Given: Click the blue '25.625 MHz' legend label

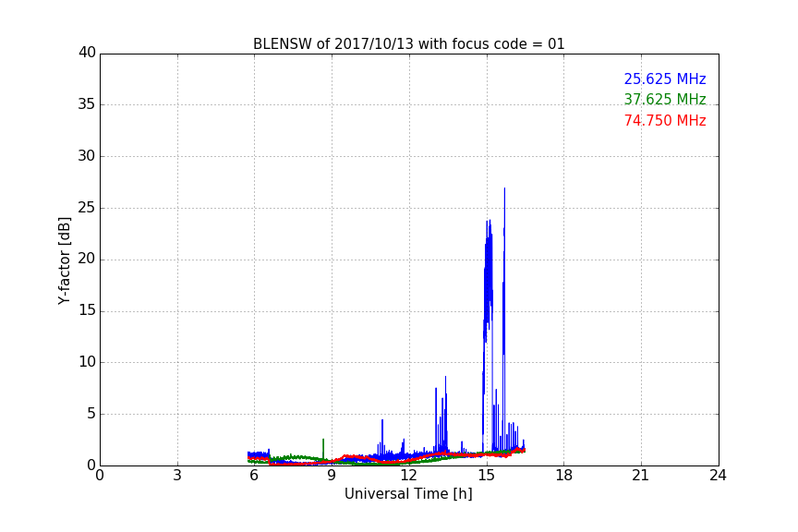Looking at the screenshot, I should [x=665, y=79].
